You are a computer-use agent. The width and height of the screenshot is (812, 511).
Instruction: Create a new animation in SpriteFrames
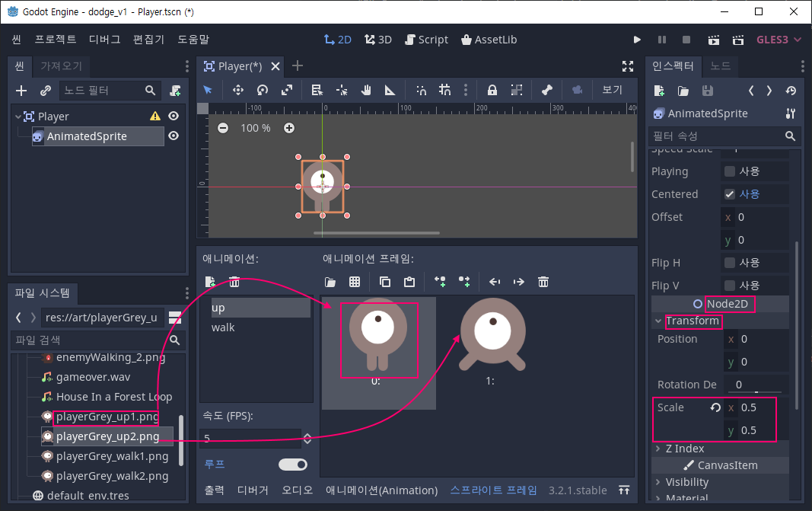pyautogui.click(x=210, y=282)
